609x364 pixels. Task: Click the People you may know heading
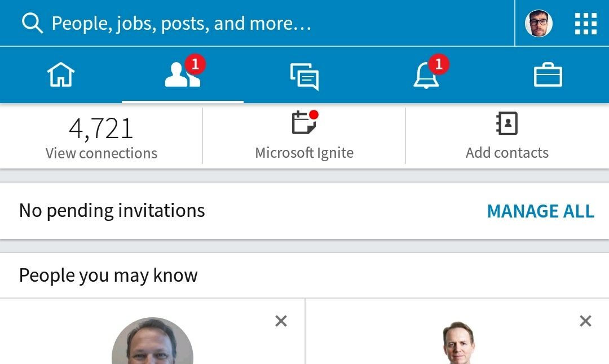click(x=108, y=276)
